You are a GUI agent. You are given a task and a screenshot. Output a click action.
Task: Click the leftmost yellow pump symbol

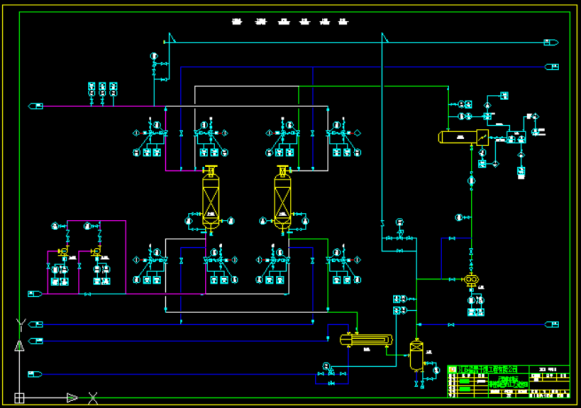(x=63, y=252)
